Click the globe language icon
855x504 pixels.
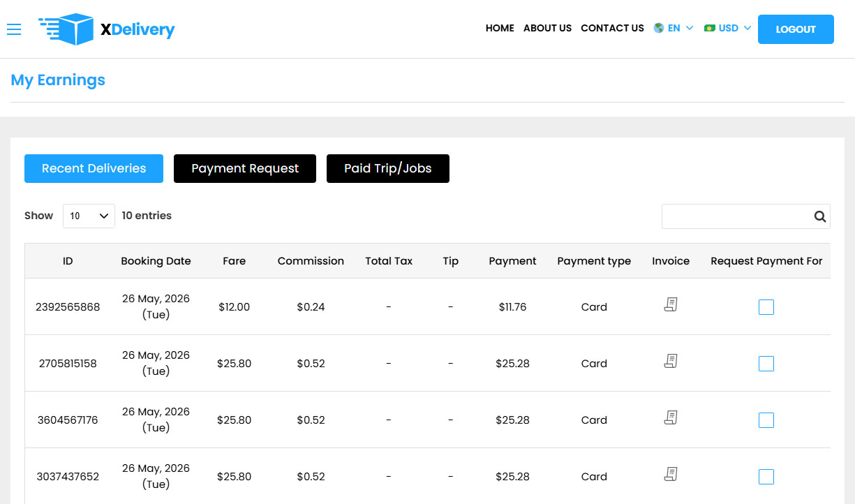point(658,28)
